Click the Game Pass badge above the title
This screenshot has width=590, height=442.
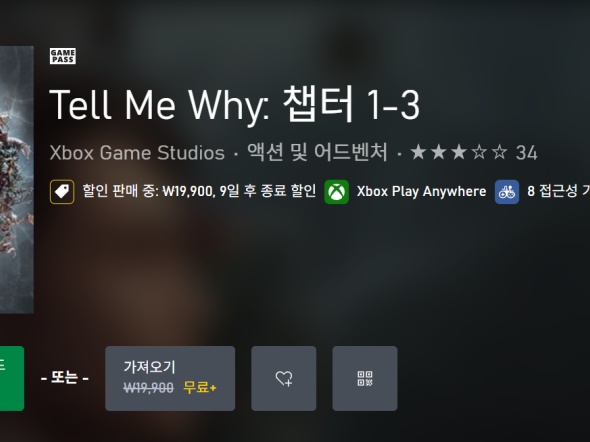pyautogui.click(x=62, y=56)
